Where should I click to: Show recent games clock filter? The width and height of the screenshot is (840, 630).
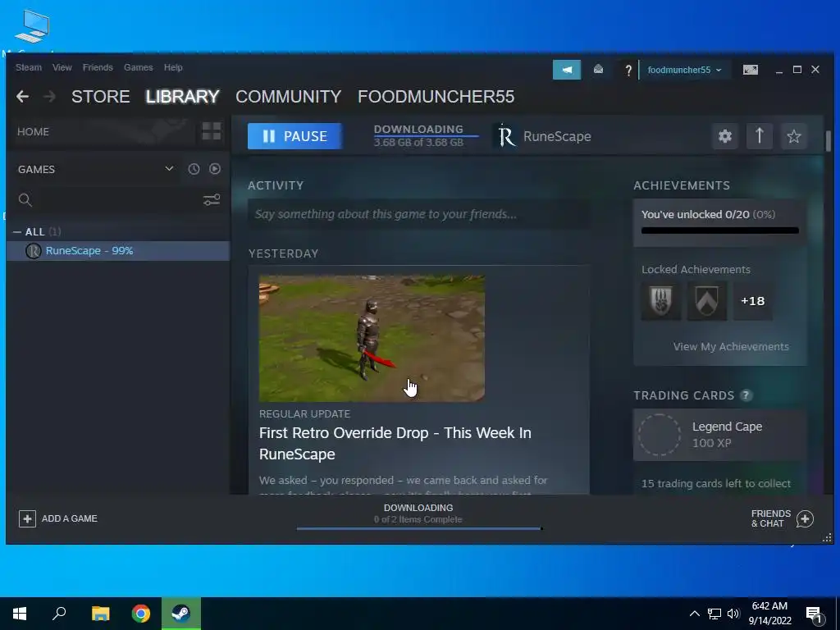pyautogui.click(x=194, y=169)
